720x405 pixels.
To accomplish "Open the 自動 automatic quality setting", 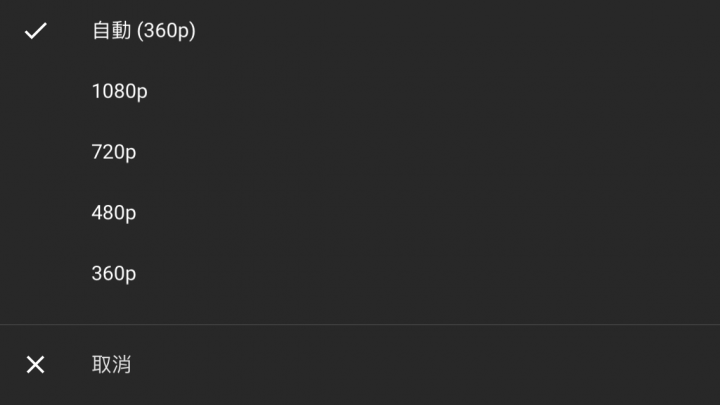I will [360, 31].
